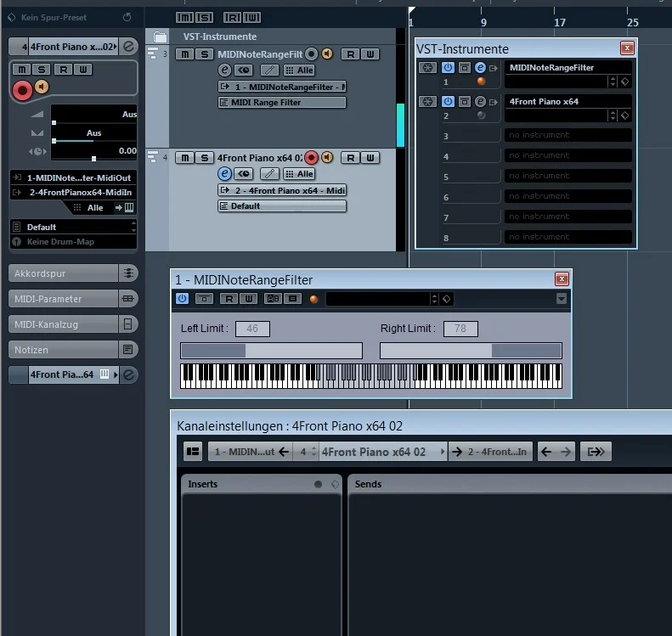Mute the MIDINoteRangeFilter track
This screenshot has width=672, height=636.
pyautogui.click(x=185, y=54)
